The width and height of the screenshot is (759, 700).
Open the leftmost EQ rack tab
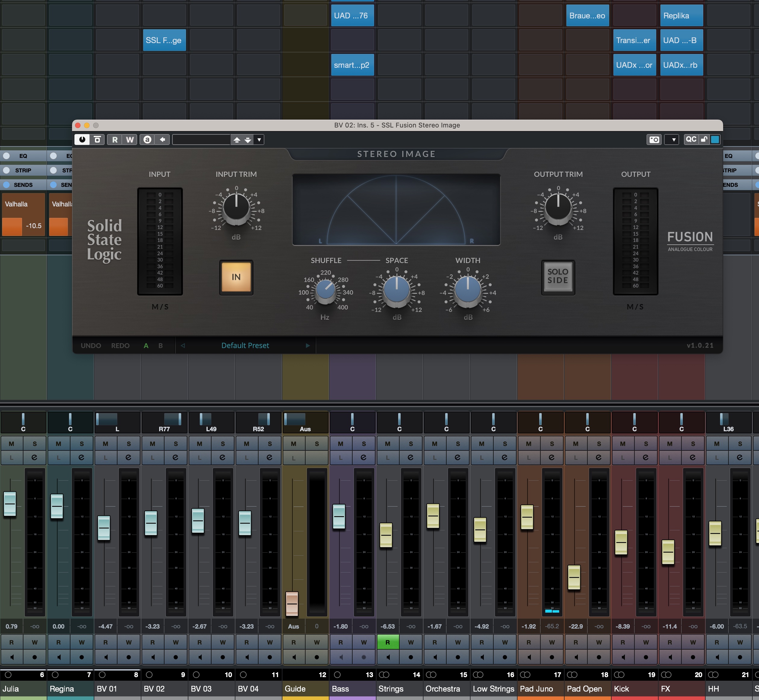(23, 156)
